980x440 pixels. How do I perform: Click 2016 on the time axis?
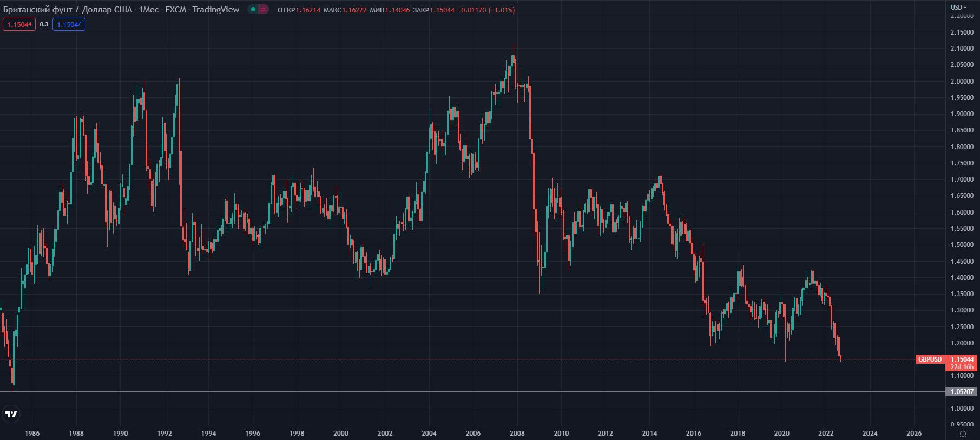(693, 433)
